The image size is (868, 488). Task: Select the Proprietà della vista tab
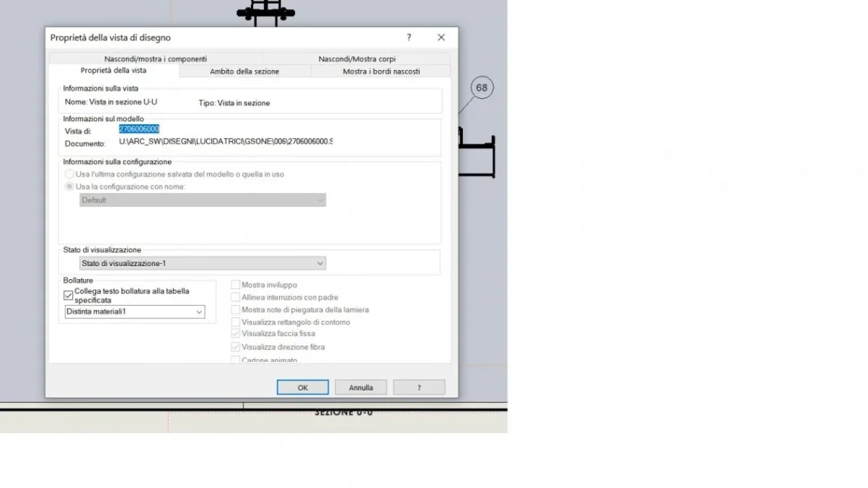coord(114,71)
